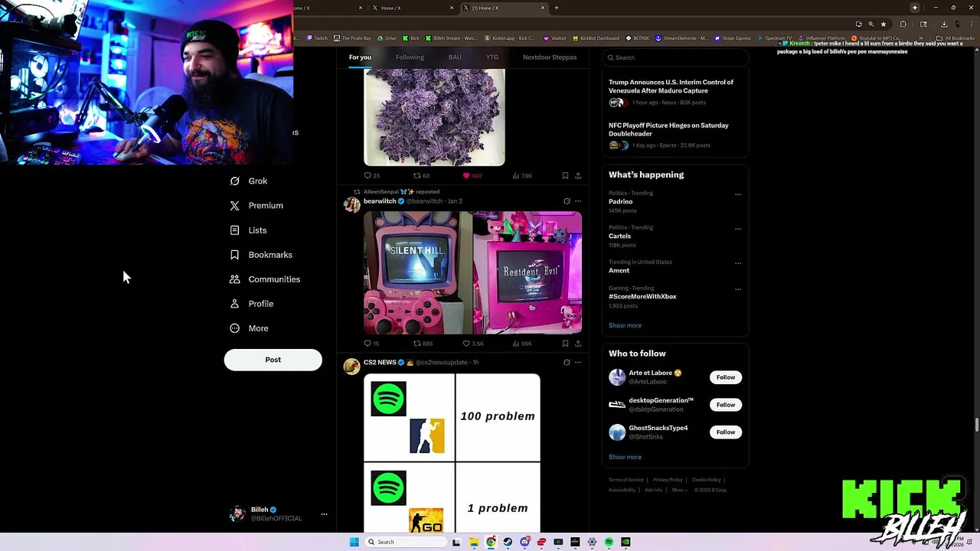Open Profile in the sidebar

[252, 304]
